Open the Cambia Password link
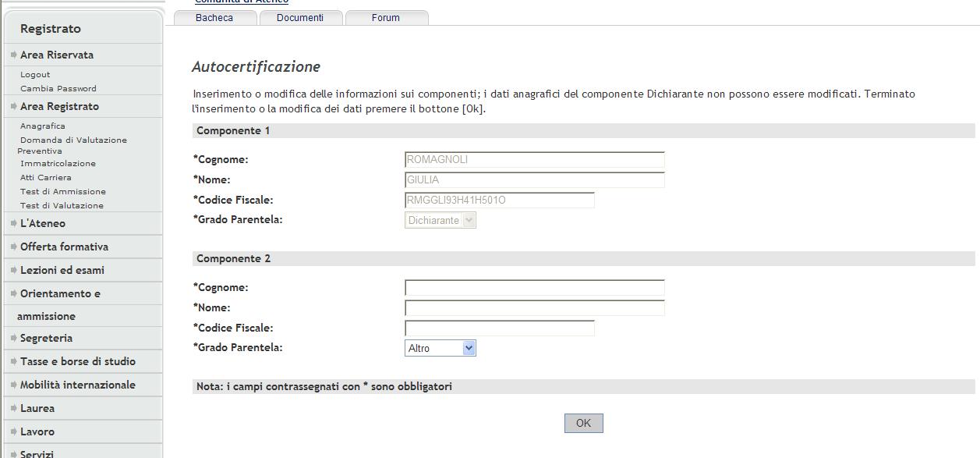The image size is (980, 458). point(58,89)
